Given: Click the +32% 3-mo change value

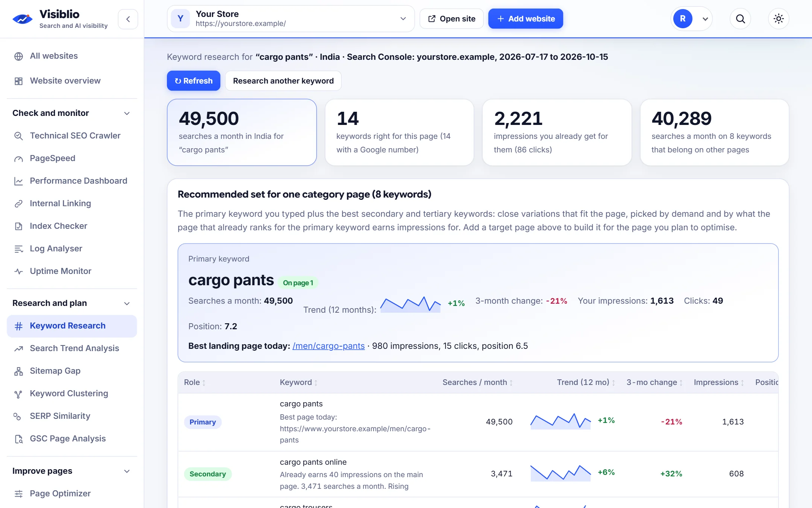Looking at the screenshot, I should 671,474.
